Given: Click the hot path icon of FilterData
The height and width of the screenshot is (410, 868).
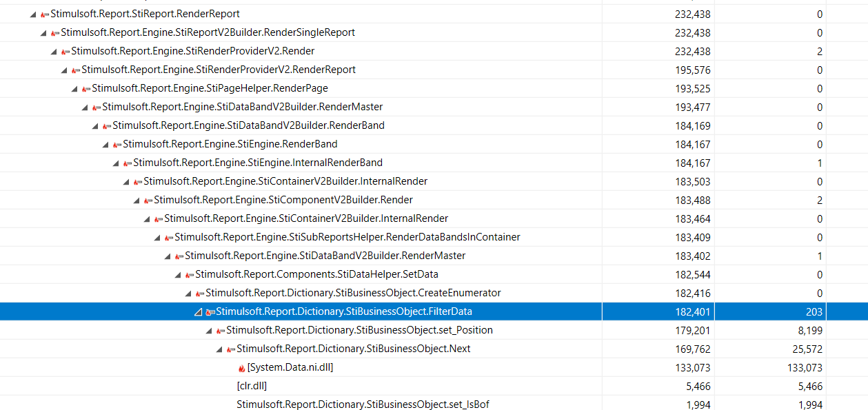Looking at the screenshot, I should coord(210,312).
